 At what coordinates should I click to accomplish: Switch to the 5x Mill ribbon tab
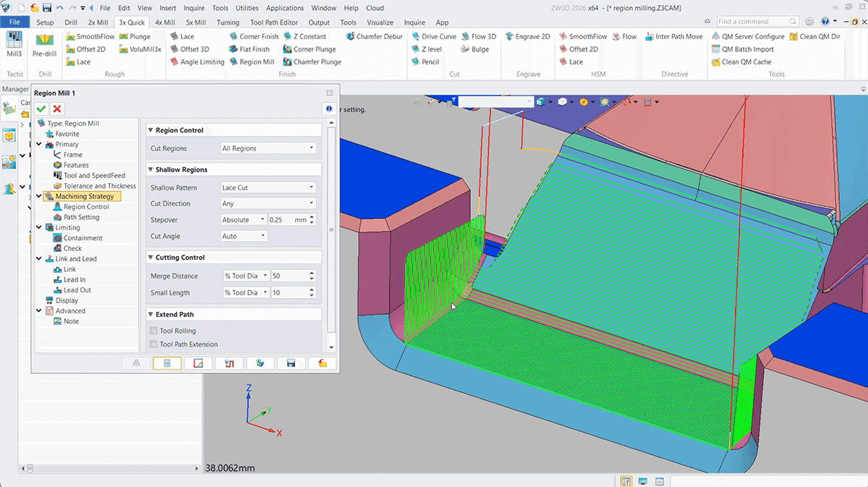coord(195,22)
